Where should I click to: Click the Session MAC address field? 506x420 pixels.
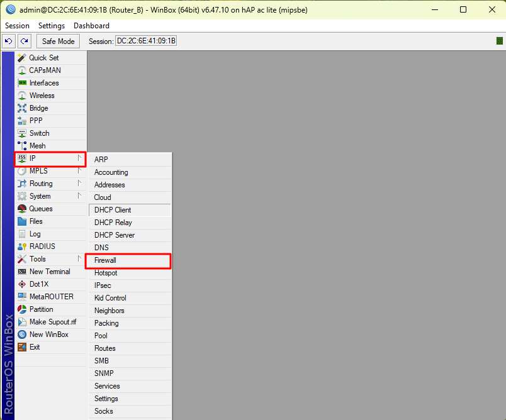tap(146, 41)
